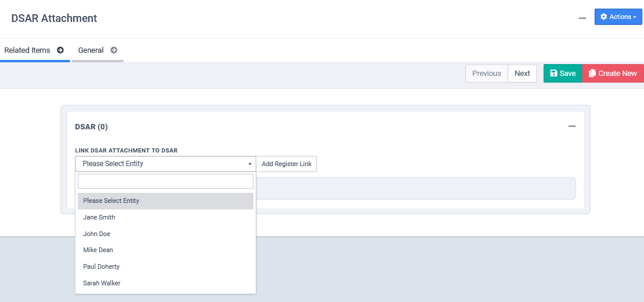Click the DSAR (0) section heading
Image resolution: width=644 pixels, height=302 pixels.
tap(91, 127)
